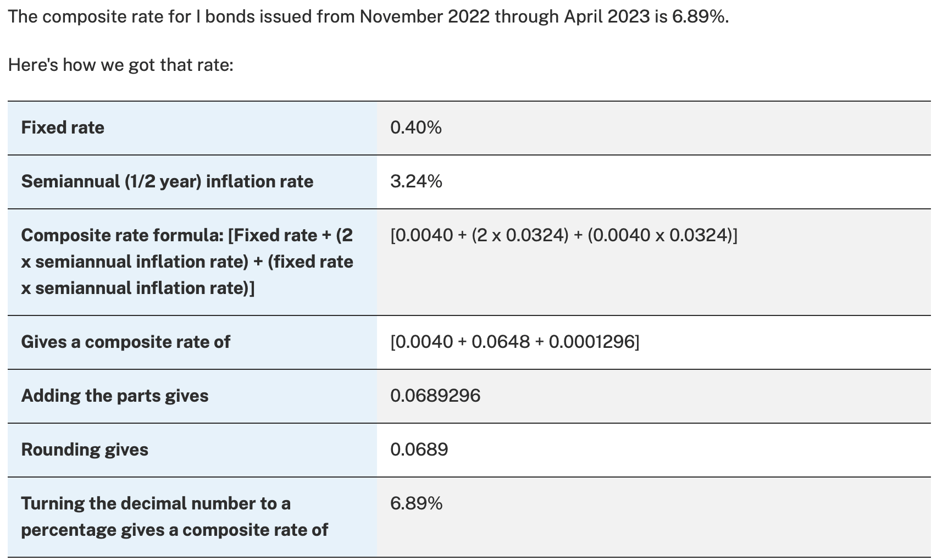Click the 0.0689 rounded value

click(419, 450)
